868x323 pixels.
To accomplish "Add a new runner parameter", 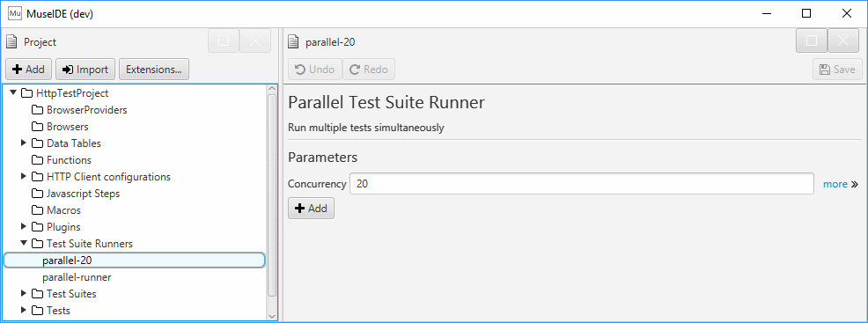I will [311, 209].
